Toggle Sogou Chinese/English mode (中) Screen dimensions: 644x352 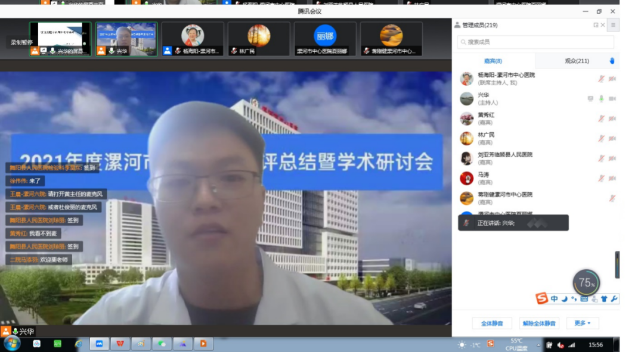(x=554, y=298)
